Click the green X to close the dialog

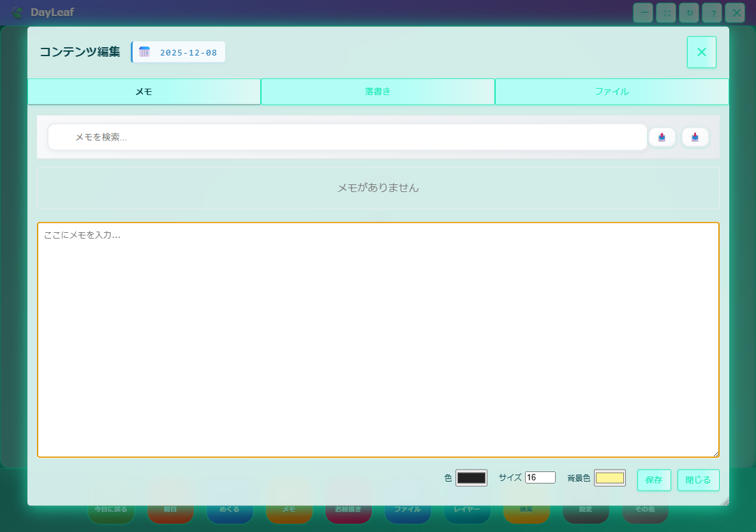click(701, 52)
